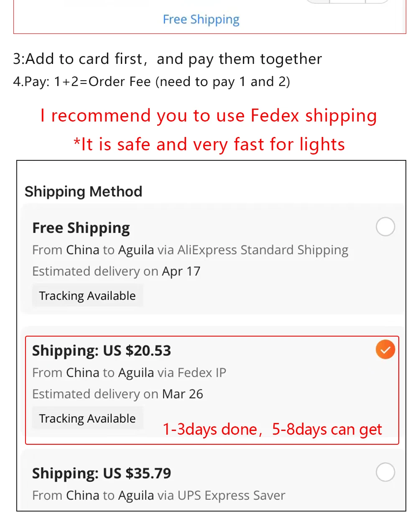Viewport: 418px width, 532px height.
Task: Choose the UPS Express Saver radio button
Action: pyautogui.click(x=385, y=472)
